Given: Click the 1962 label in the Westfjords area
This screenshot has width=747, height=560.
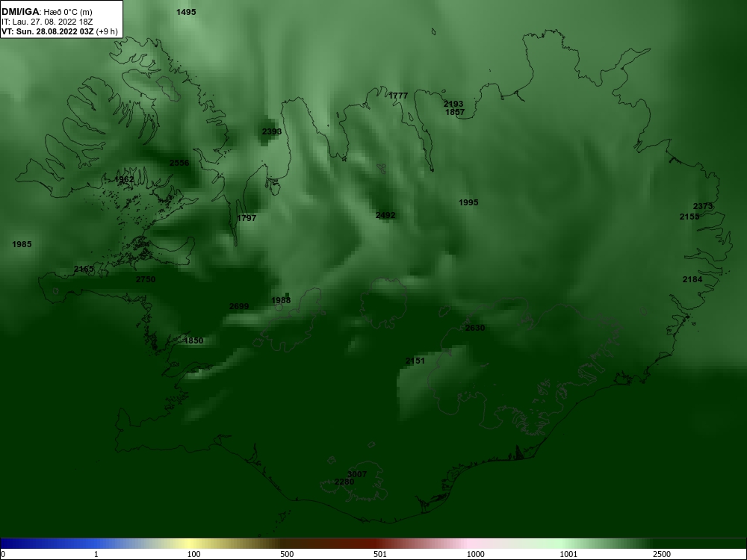Looking at the screenshot, I should click(x=124, y=179).
